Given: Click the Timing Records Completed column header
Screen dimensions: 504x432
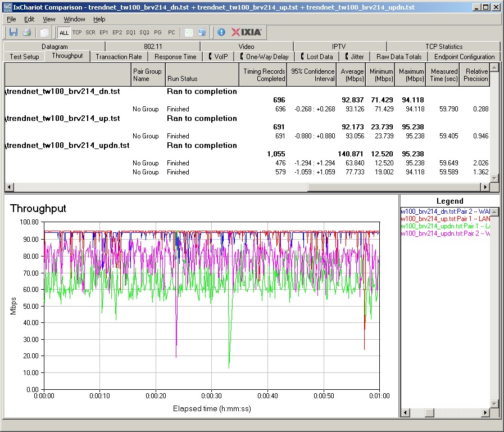Looking at the screenshot, I should pos(264,75).
